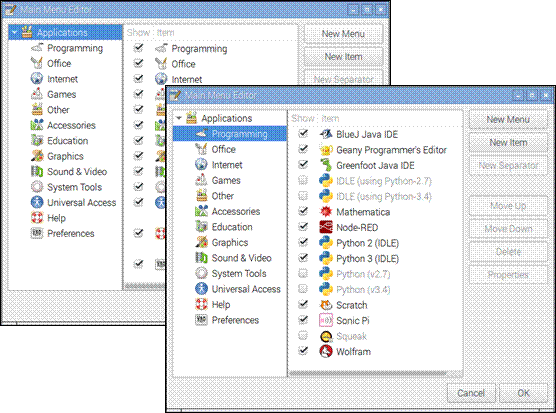Enable the Squeak checkbox
Viewport: 556px width, 413px height.
pyautogui.click(x=303, y=335)
